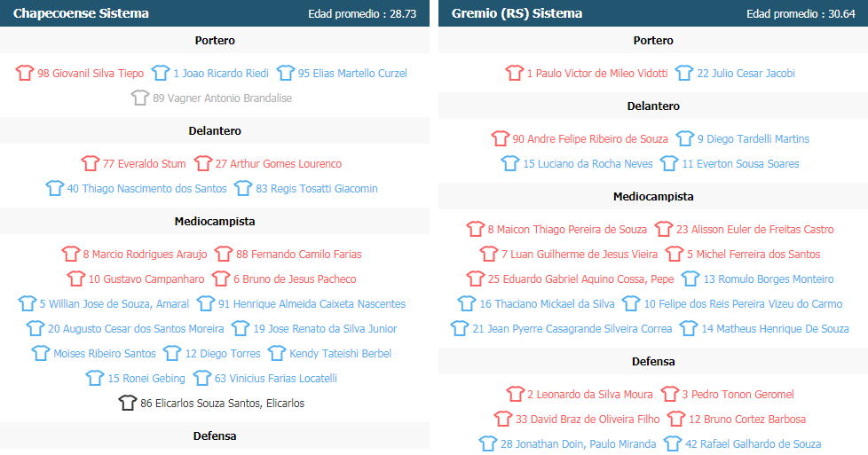This screenshot has width=868, height=455.
Task: Click the Chapecoense Sistema header title
Action: 81,13
